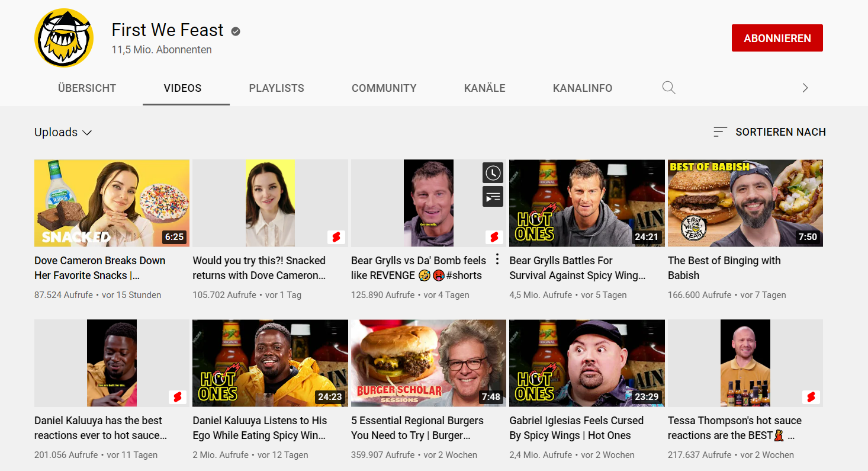The image size is (868, 471).
Task: Open the channel search magnifier icon
Action: coord(668,88)
